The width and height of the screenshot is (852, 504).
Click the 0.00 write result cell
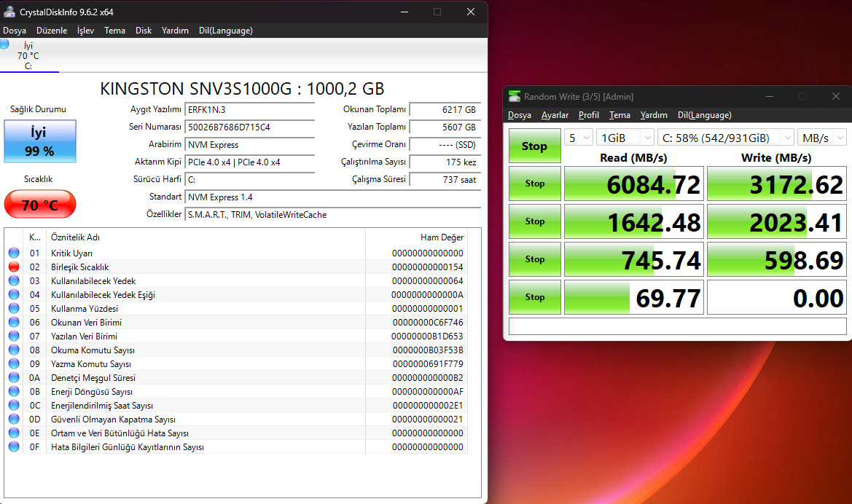pyautogui.click(x=776, y=297)
